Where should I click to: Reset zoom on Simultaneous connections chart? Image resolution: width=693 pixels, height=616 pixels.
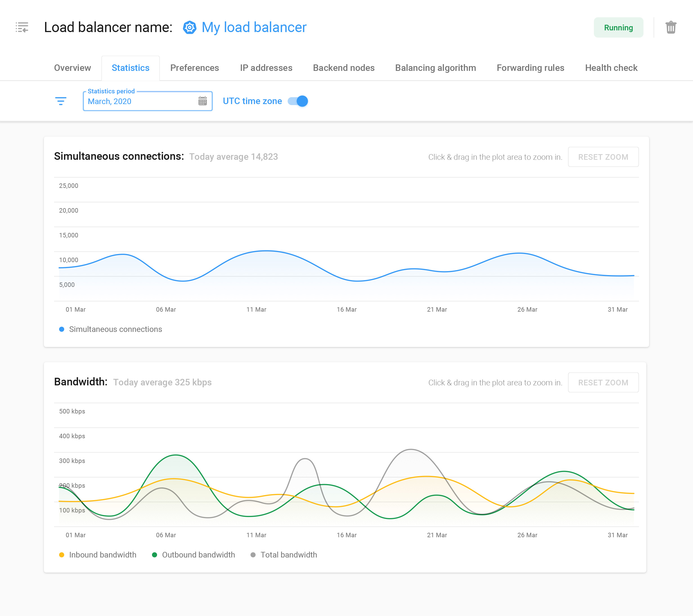click(x=603, y=157)
